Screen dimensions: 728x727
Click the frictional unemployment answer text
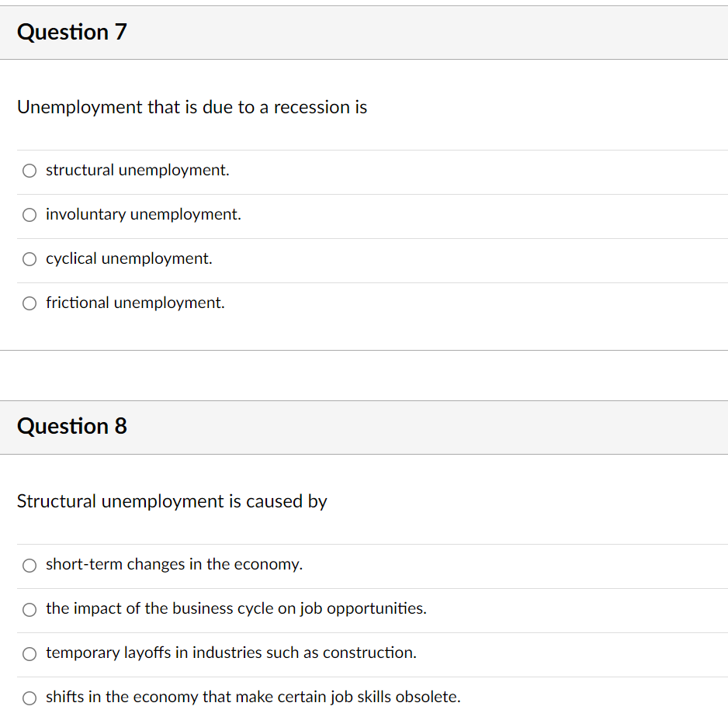pos(134,303)
